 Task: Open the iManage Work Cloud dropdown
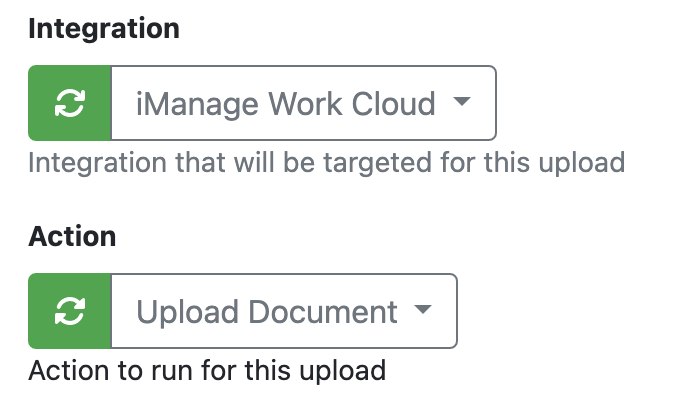click(302, 103)
